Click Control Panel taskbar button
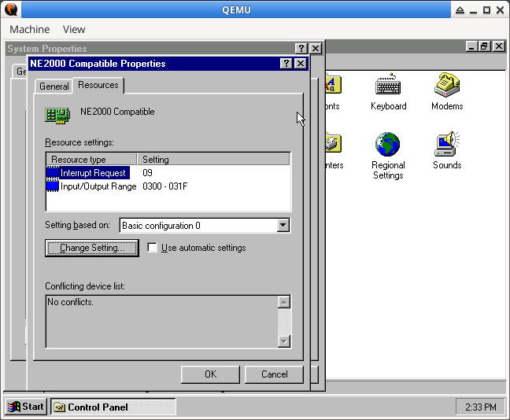The height and width of the screenshot is (420, 510). [113, 407]
